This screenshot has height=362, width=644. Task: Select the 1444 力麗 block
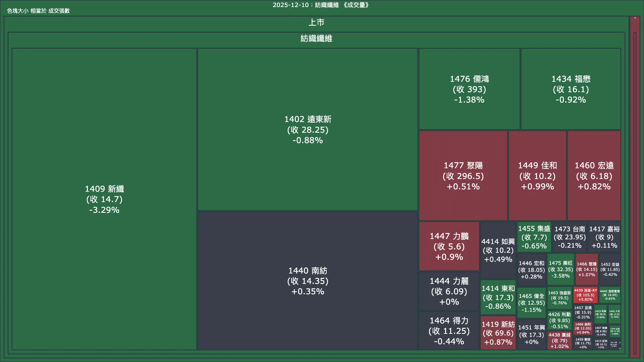pos(449,291)
